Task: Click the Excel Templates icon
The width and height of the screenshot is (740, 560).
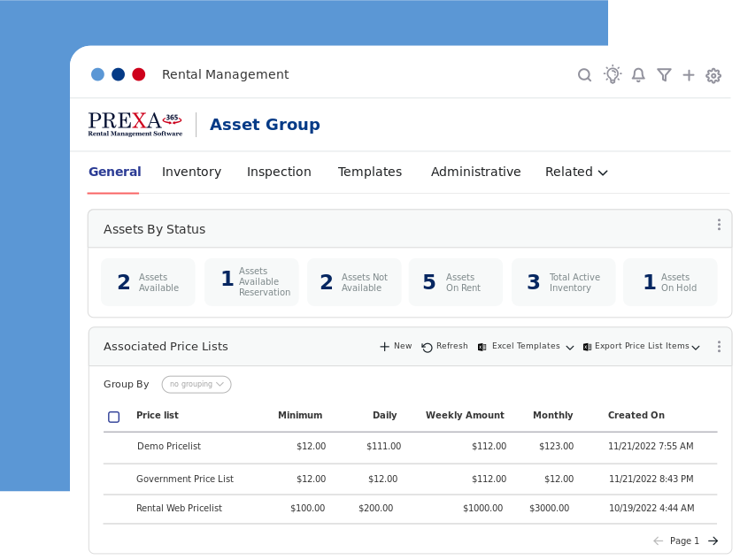Action: point(481,346)
